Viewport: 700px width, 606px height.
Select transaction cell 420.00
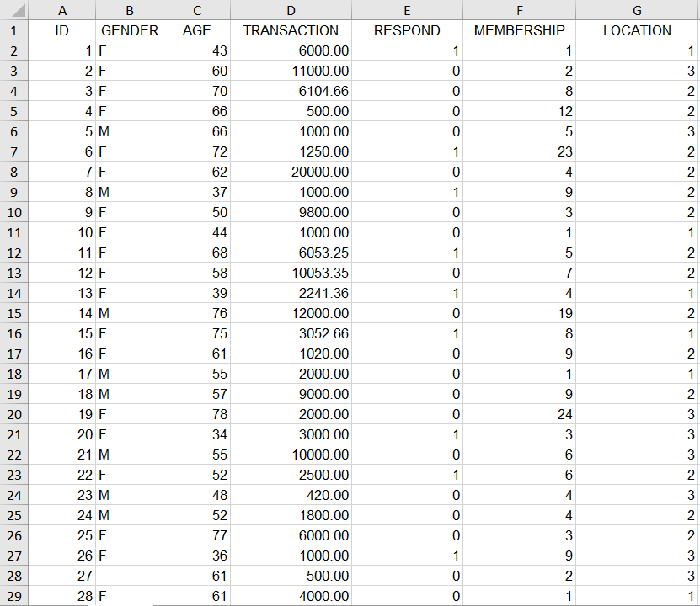291,495
